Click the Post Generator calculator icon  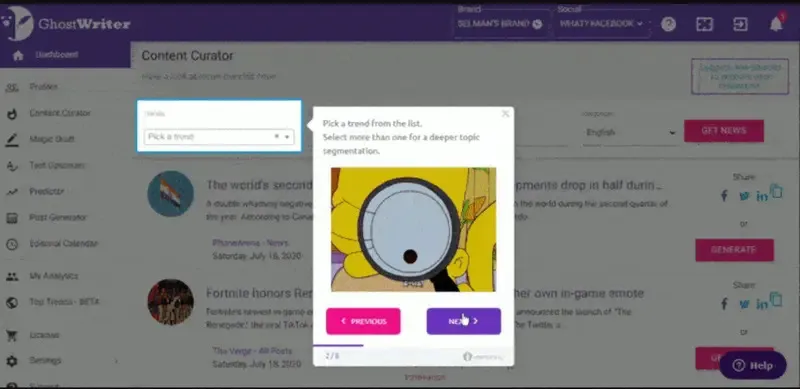(12, 218)
